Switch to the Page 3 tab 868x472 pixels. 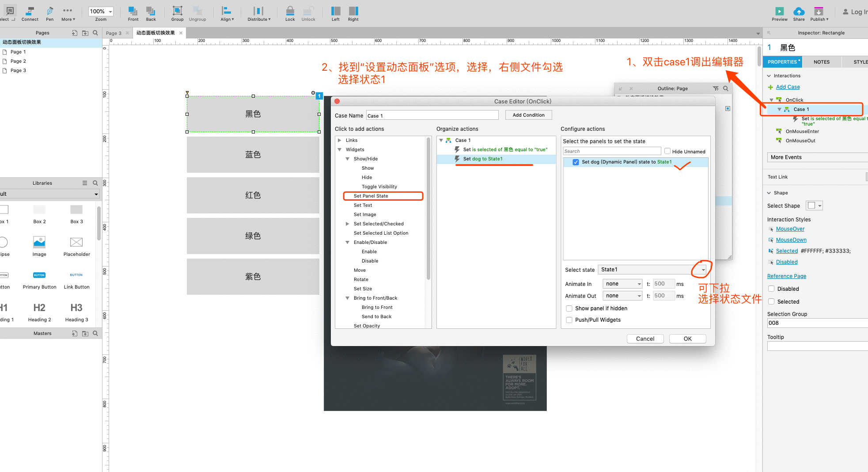114,33
